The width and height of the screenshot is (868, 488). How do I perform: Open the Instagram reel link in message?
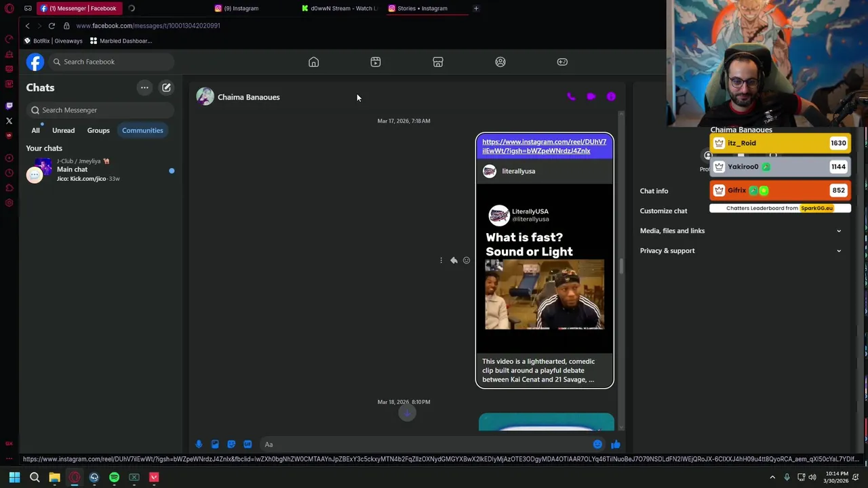pyautogui.click(x=544, y=146)
